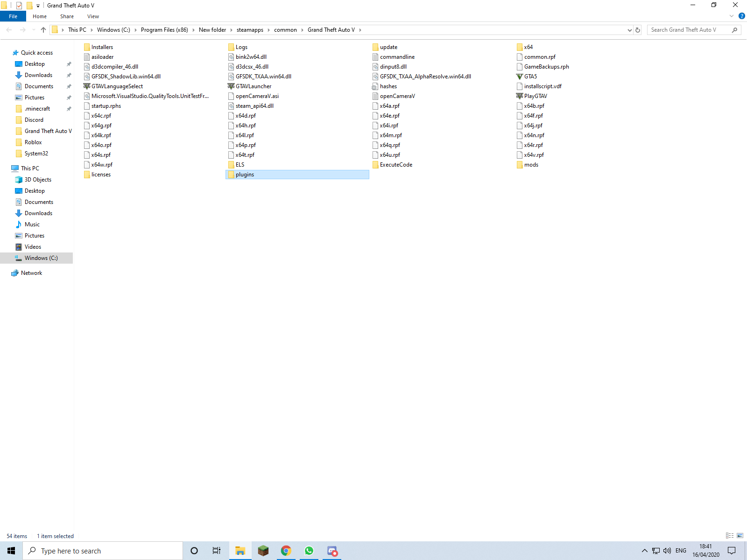The height and width of the screenshot is (560, 747).
Task: Click the ExecuteCode folder icon
Action: 375,165
